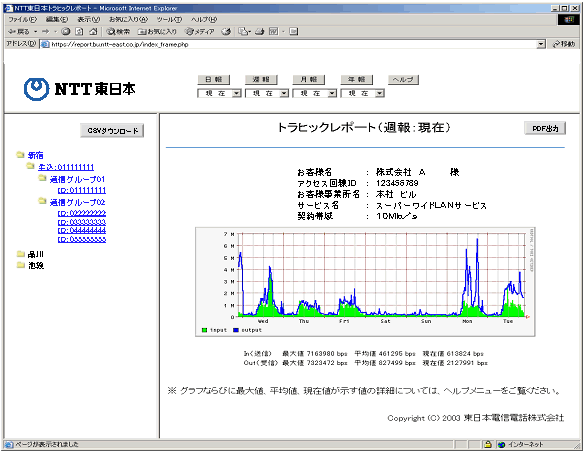Click the blue output legend swatch
This screenshot has width=583, height=451.
pos(236,330)
